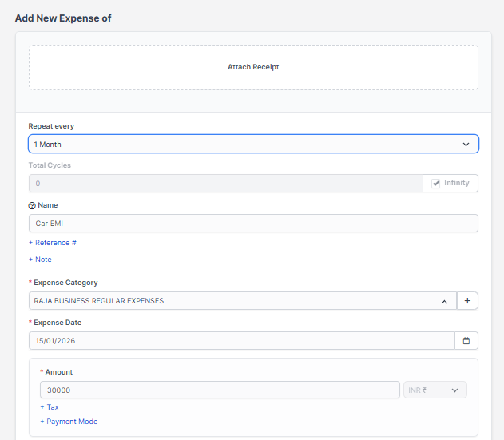Click the help icon beside Name
Screen dimensions: 504x440
32,205
